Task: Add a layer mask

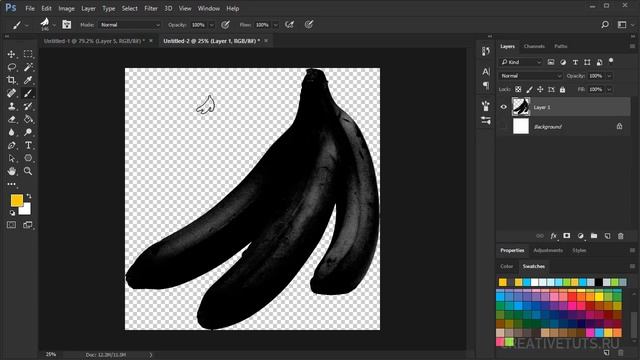Action: 567,236
